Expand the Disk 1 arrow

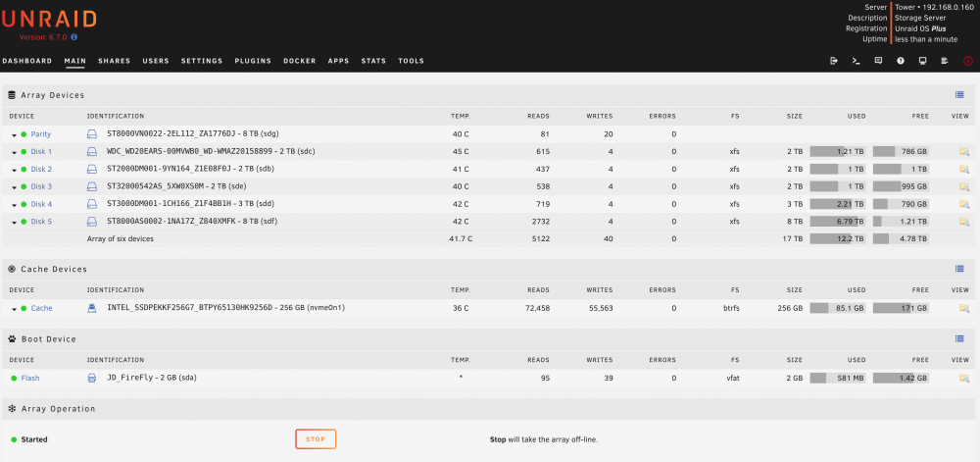[14, 152]
